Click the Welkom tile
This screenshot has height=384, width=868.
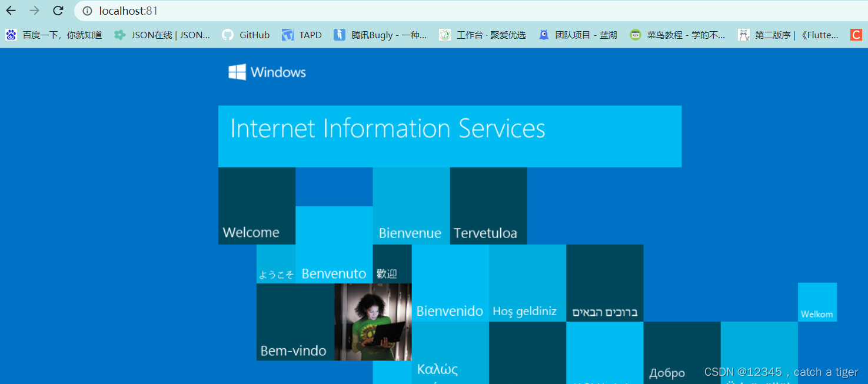[817, 302]
